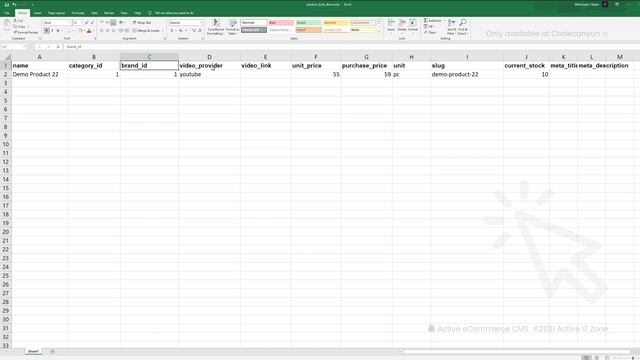
Task: Open Conditional Formatting menu
Action: point(216,27)
